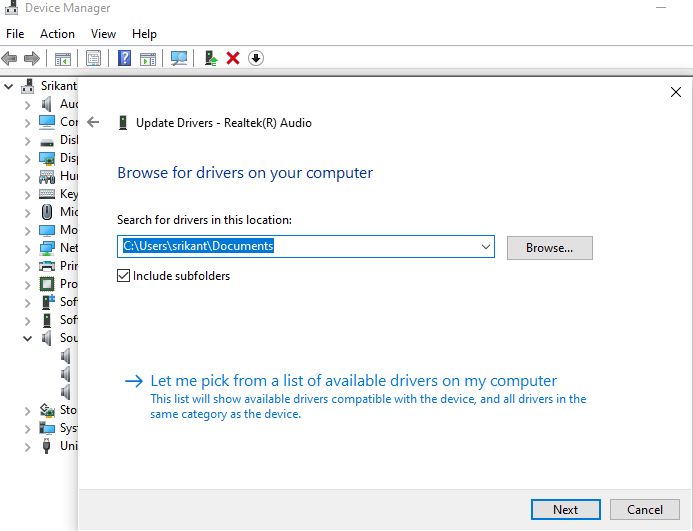Select the Keyboards category icon
Screen dimensions: 693x531
[47, 194]
